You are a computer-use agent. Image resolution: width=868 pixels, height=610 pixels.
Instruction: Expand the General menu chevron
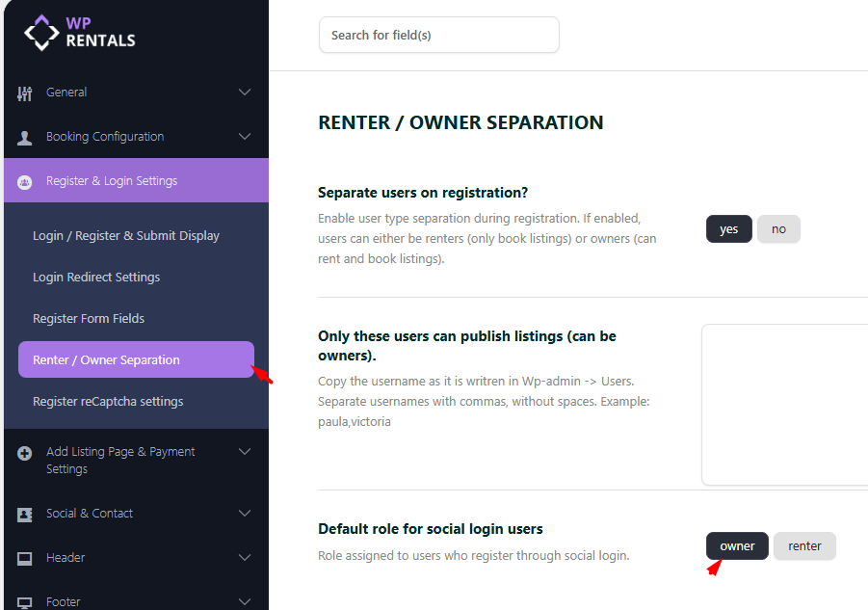[x=245, y=93]
